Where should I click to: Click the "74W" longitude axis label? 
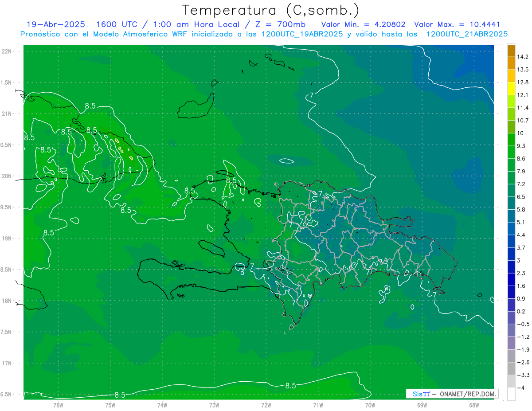(x=162, y=405)
